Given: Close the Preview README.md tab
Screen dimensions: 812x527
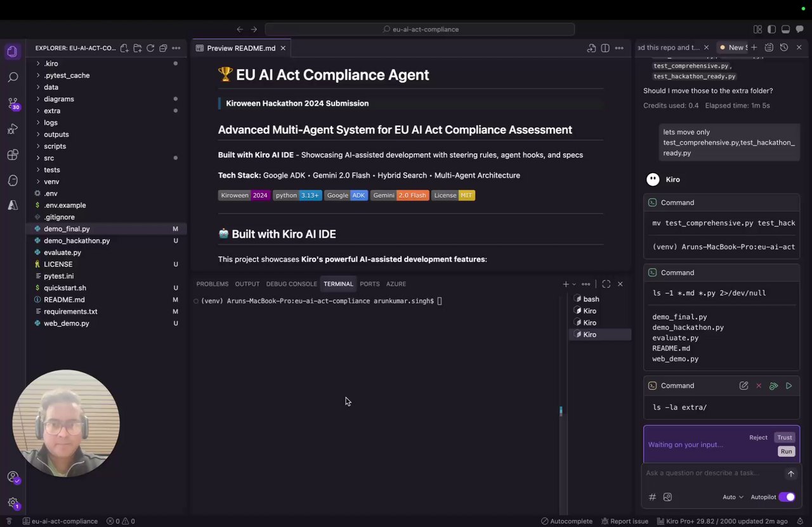Looking at the screenshot, I should pos(283,48).
